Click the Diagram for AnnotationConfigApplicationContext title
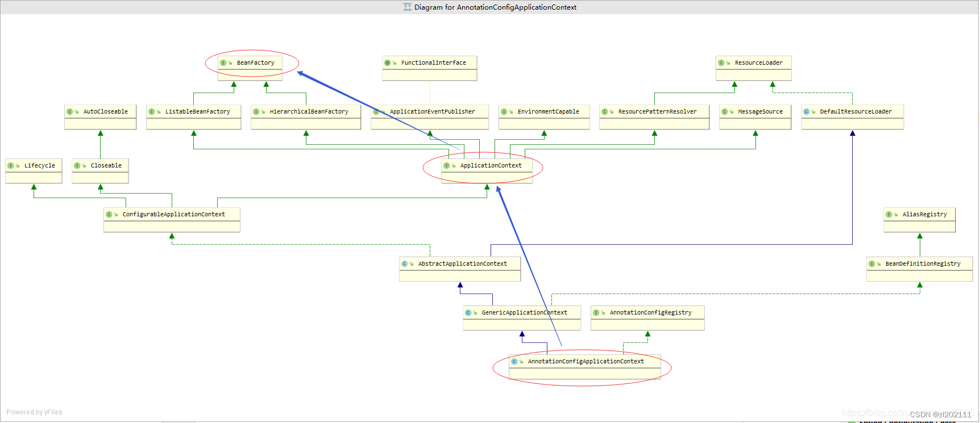Screen dimensions: 980x423 495,7
